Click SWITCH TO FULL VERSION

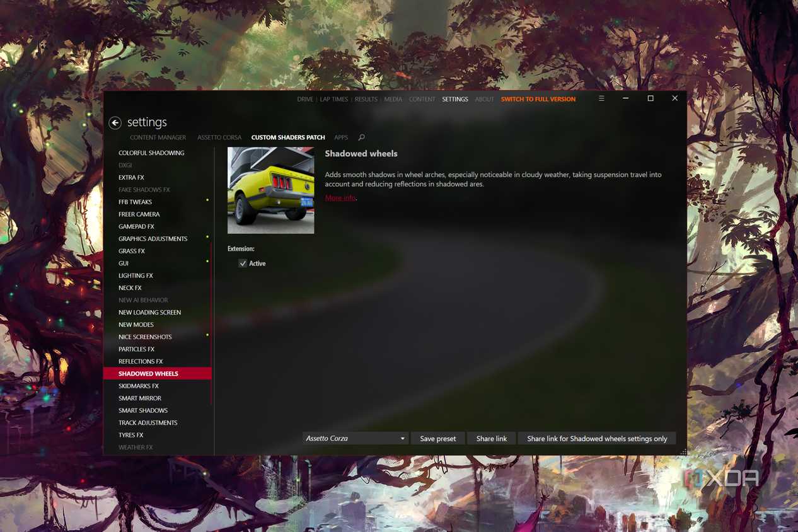coord(538,99)
